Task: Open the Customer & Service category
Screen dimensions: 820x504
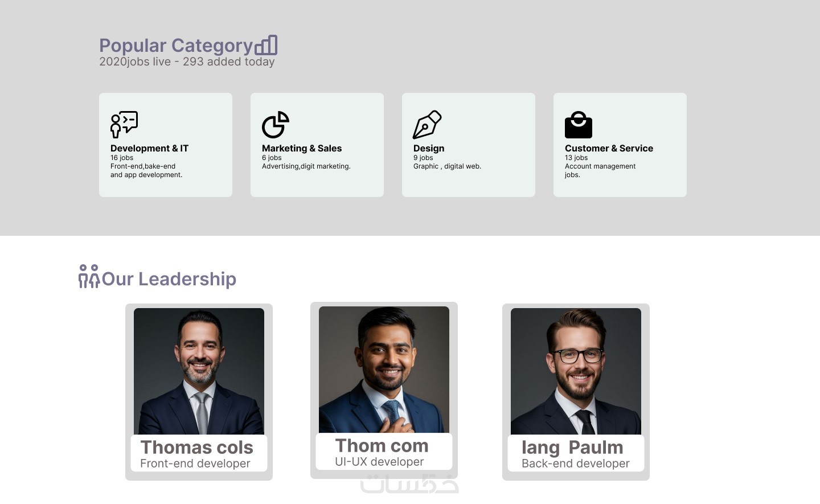Action: coord(609,148)
